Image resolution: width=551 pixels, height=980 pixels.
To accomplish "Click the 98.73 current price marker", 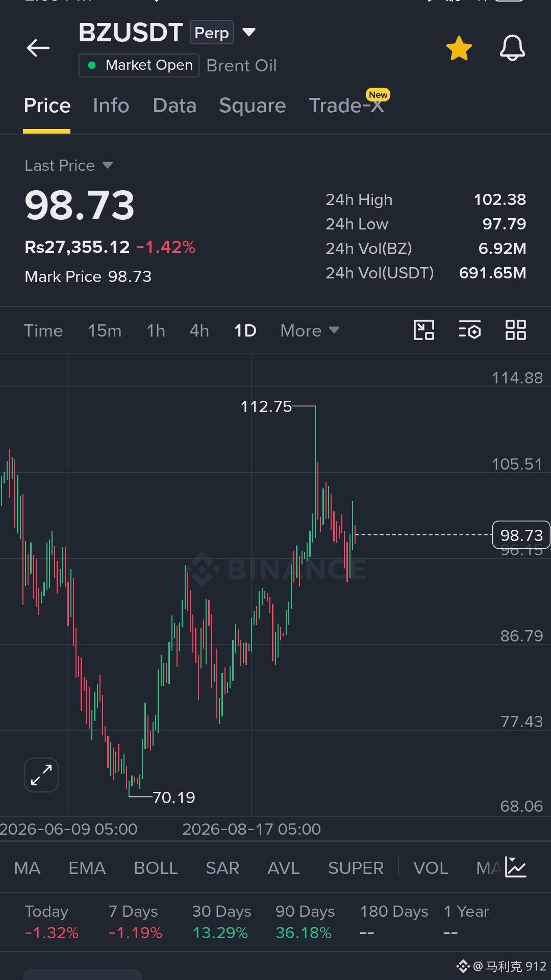I will [521, 535].
